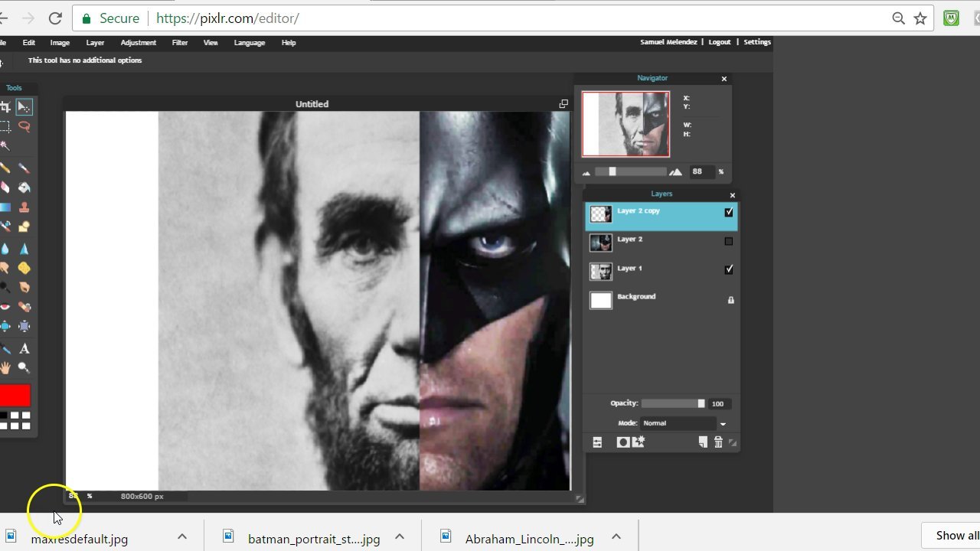Select the Zoom magnifier tool
The height and width of the screenshot is (551, 980).
click(24, 368)
